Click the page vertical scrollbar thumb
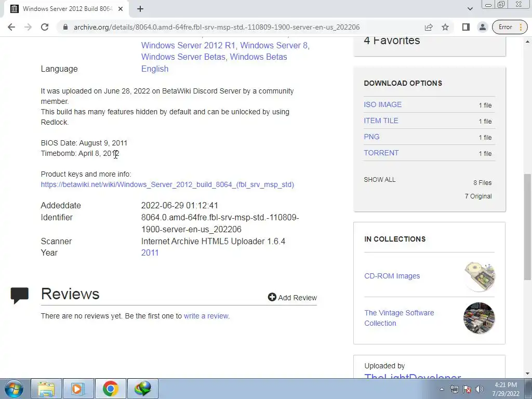Viewport: 532px width, 399px height. pyautogui.click(x=527, y=227)
